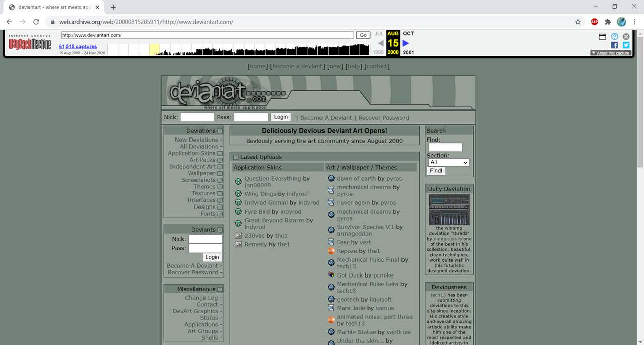Click the icon beside Survivor Species V.1
644x345 pixels.
pos(331,230)
